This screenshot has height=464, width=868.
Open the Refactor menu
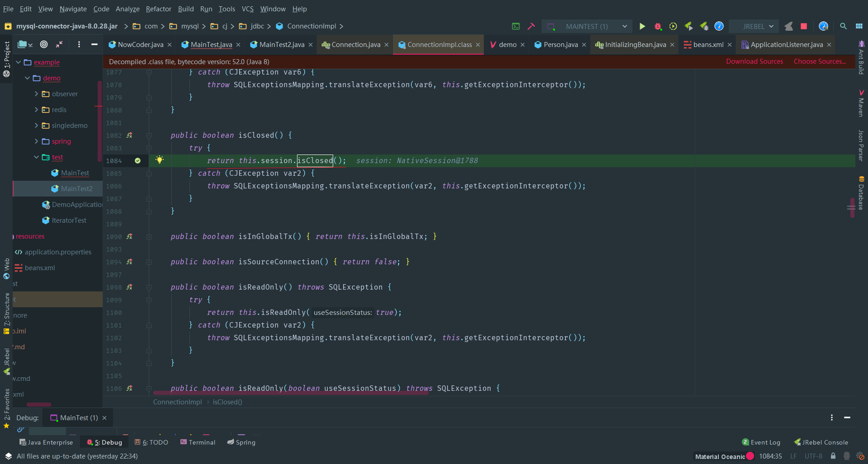click(159, 9)
